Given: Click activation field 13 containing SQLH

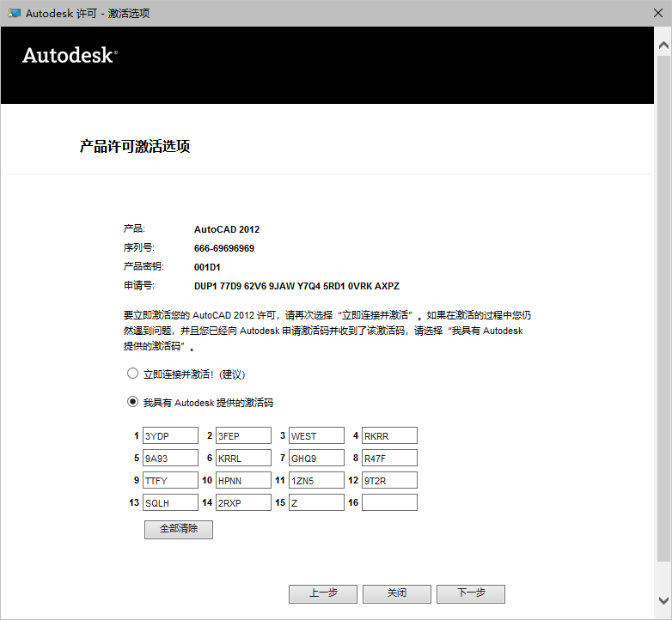Looking at the screenshot, I should pos(170,502).
